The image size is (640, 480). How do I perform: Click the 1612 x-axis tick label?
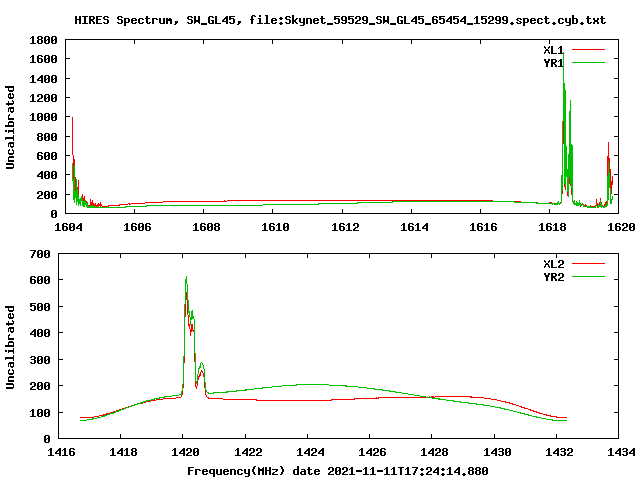click(x=345, y=227)
